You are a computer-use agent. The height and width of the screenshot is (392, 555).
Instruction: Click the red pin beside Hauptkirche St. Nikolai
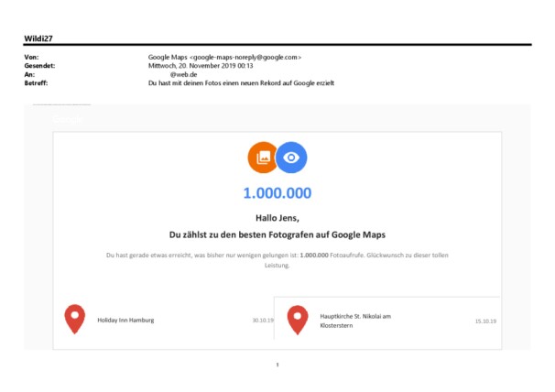click(298, 320)
